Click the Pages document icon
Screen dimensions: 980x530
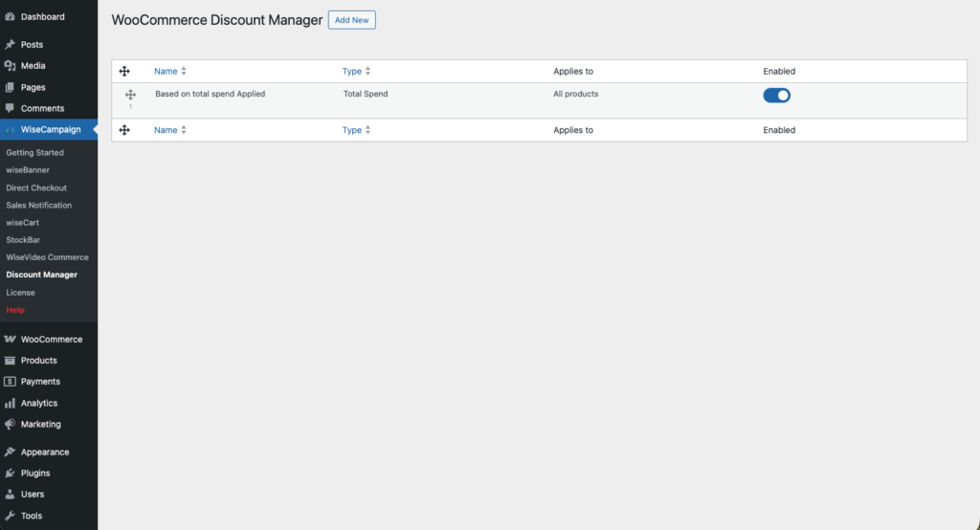tap(10, 87)
